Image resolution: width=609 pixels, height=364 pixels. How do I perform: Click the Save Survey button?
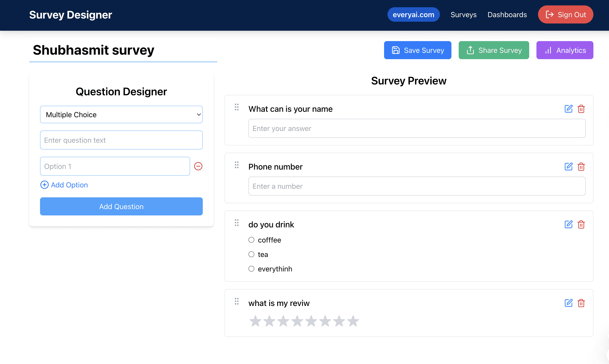[x=418, y=50]
